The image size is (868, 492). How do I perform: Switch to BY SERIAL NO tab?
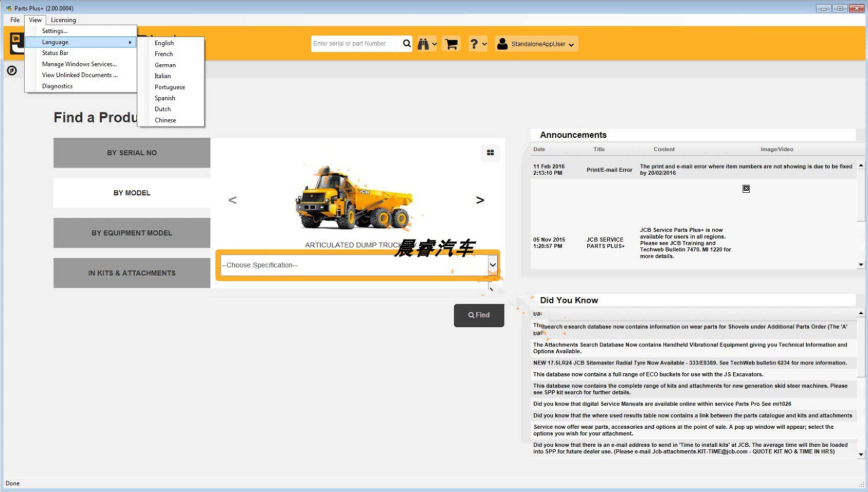(x=132, y=153)
